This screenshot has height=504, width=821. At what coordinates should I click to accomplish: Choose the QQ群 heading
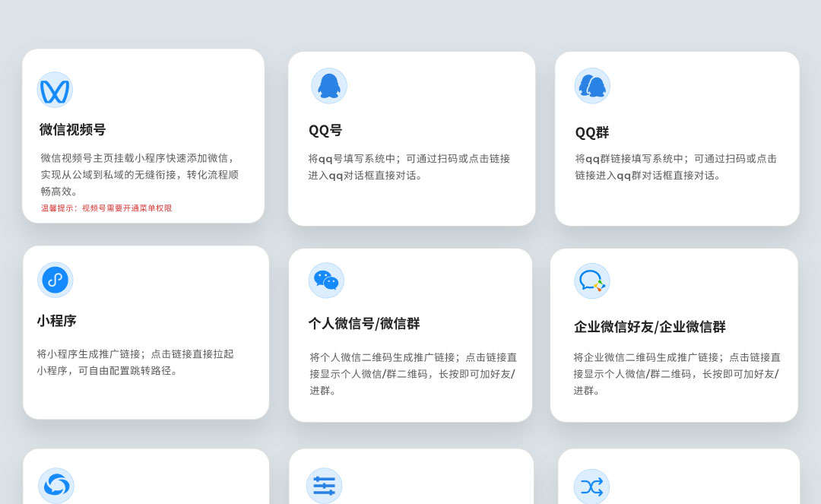click(x=592, y=133)
